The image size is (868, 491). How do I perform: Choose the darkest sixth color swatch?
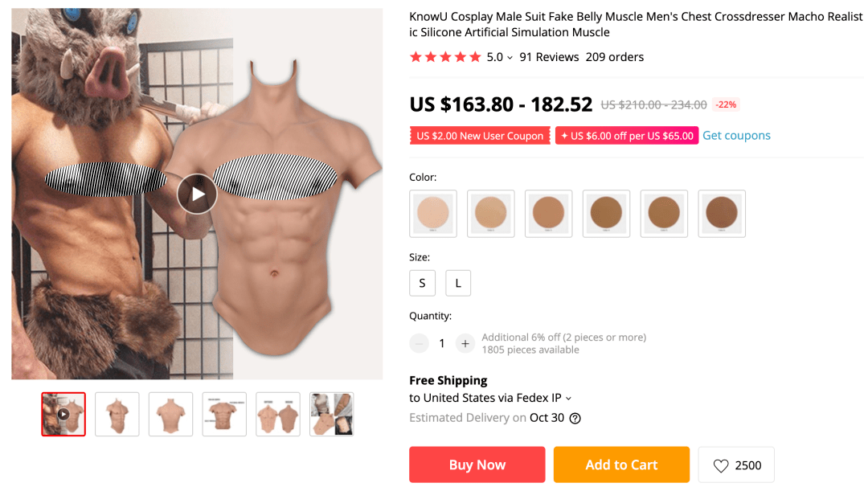point(722,214)
